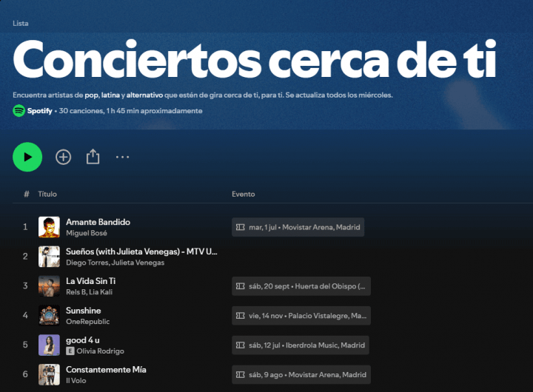Play the Conciertos cerca de ti playlist
Viewport: 533px width, 392px height.
(x=27, y=157)
